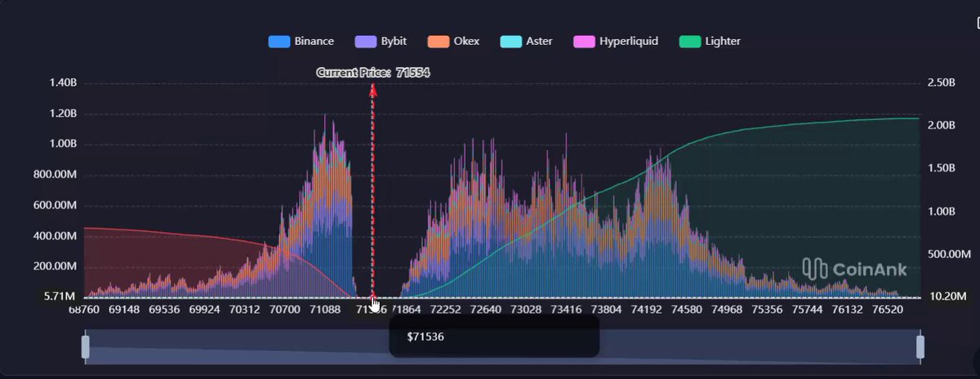980x379 pixels.
Task: Click the 70700 price axis label
Action: pyautogui.click(x=285, y=310)
